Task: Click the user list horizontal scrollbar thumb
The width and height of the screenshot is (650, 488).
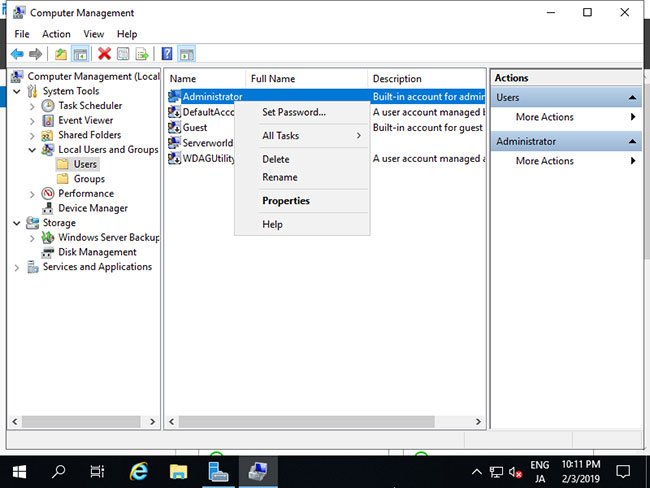Action: point(306,422)
